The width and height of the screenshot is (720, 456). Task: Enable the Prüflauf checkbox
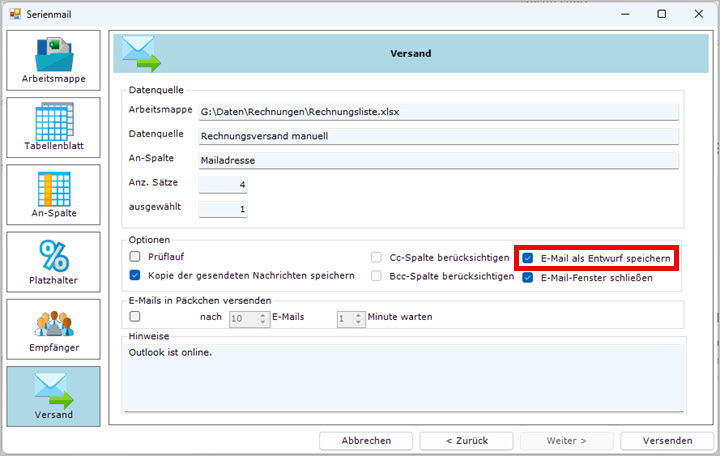[135, 257]
